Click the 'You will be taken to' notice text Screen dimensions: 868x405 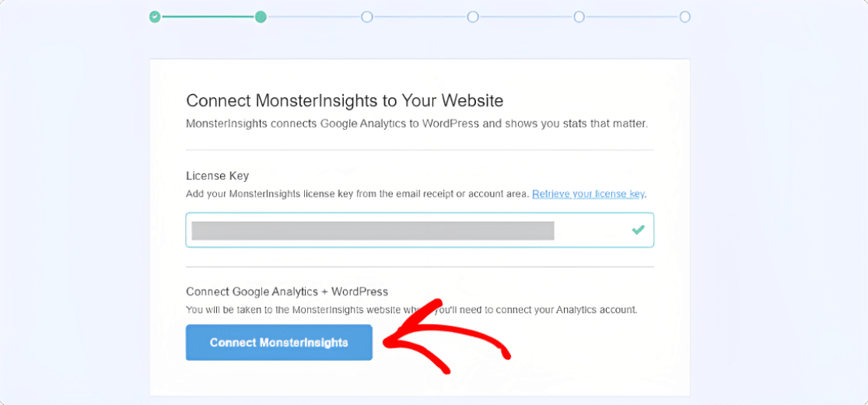point(411,310)
